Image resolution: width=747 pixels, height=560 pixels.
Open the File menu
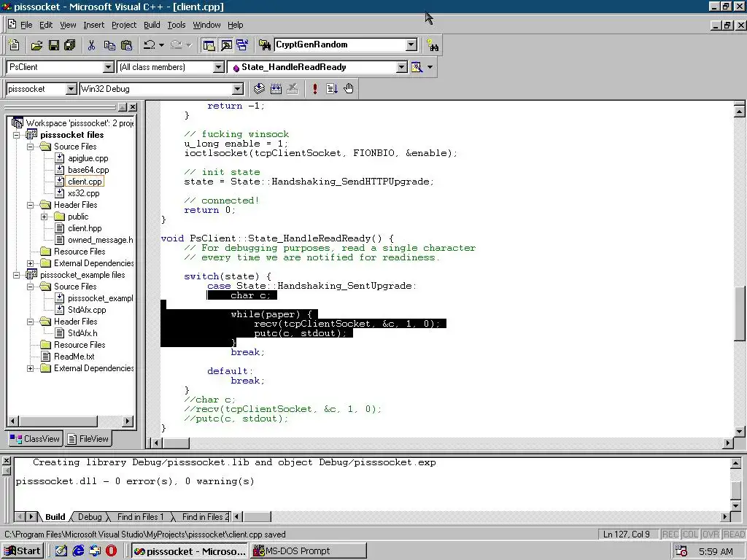(26, 25)
